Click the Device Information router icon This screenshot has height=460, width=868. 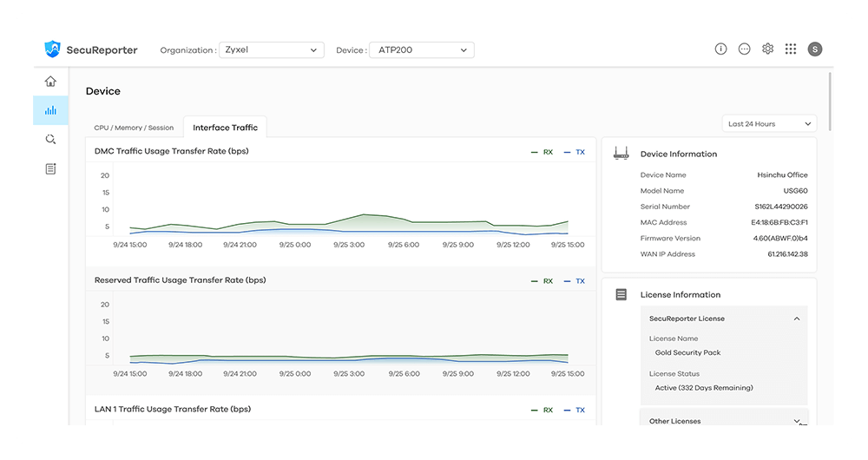coord(621,154)
